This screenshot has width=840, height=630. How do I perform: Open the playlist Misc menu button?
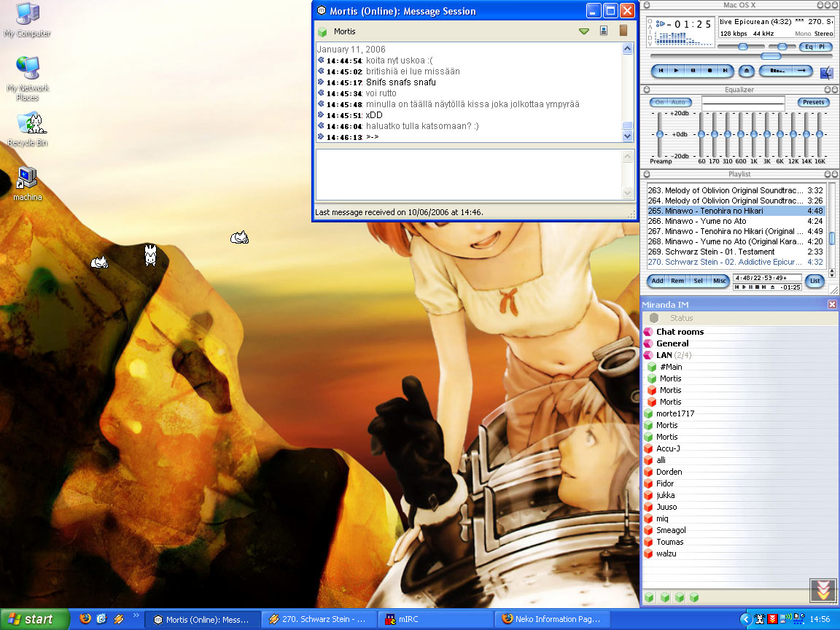click(x=719, y=281)
